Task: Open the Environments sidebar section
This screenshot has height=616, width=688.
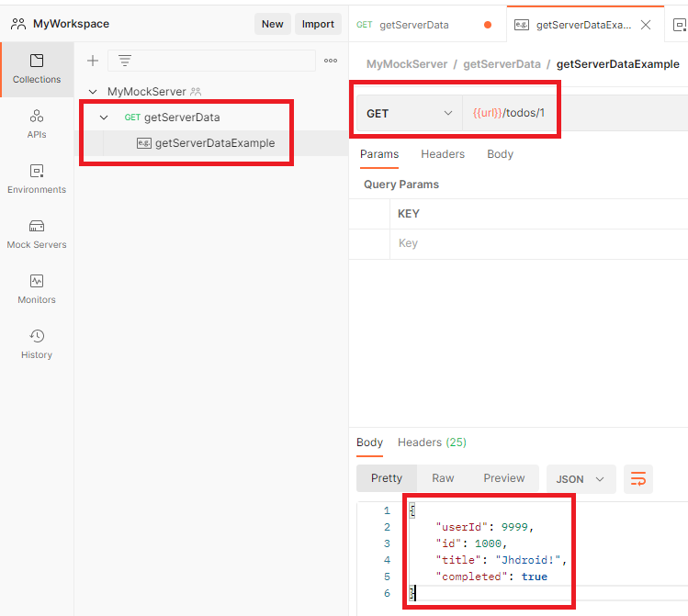Action: click(37, 179)
